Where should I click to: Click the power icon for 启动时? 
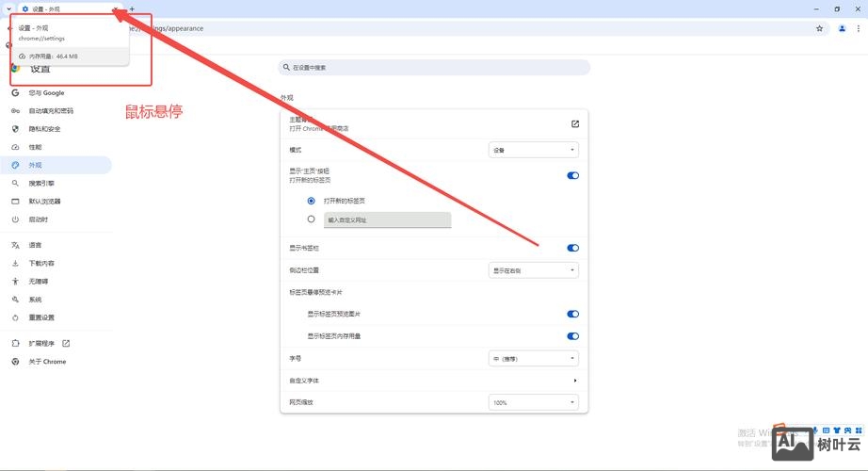coord(15,219)
